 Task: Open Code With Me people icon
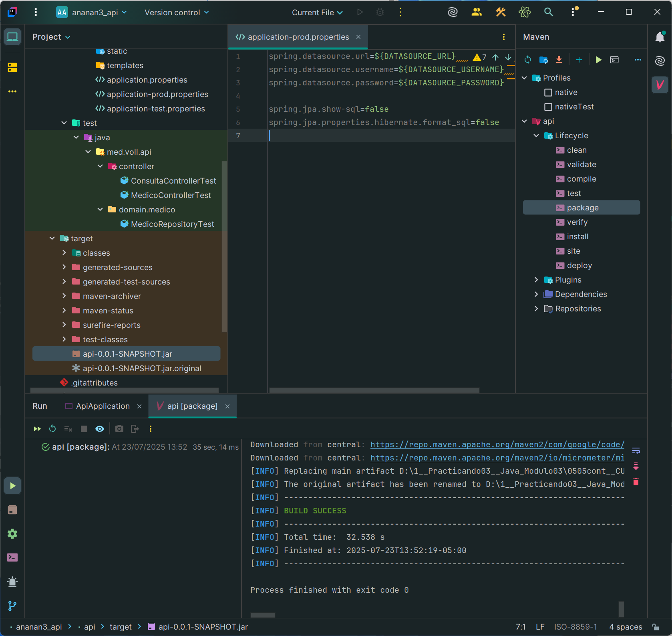(x=477, y=12)
